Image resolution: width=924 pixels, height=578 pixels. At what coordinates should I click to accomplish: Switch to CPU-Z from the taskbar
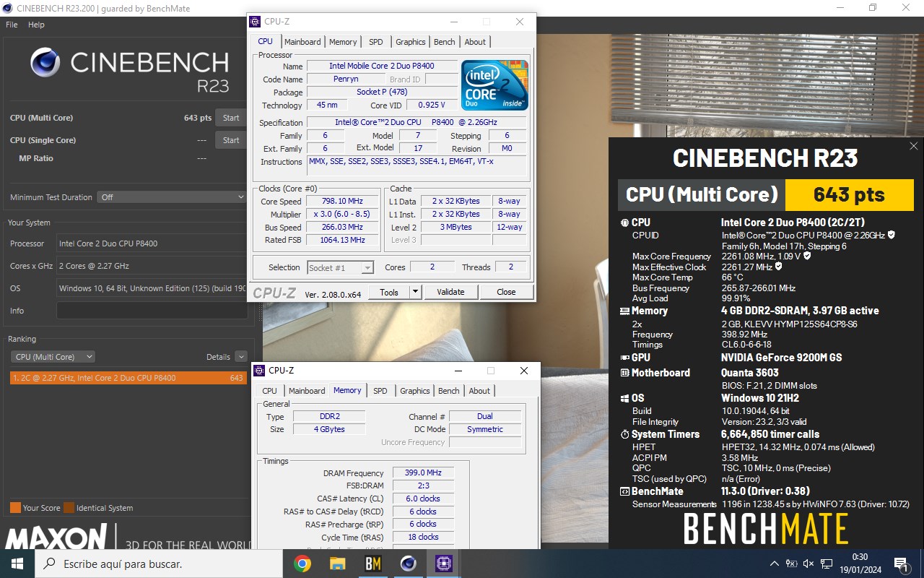click(444, 564)
